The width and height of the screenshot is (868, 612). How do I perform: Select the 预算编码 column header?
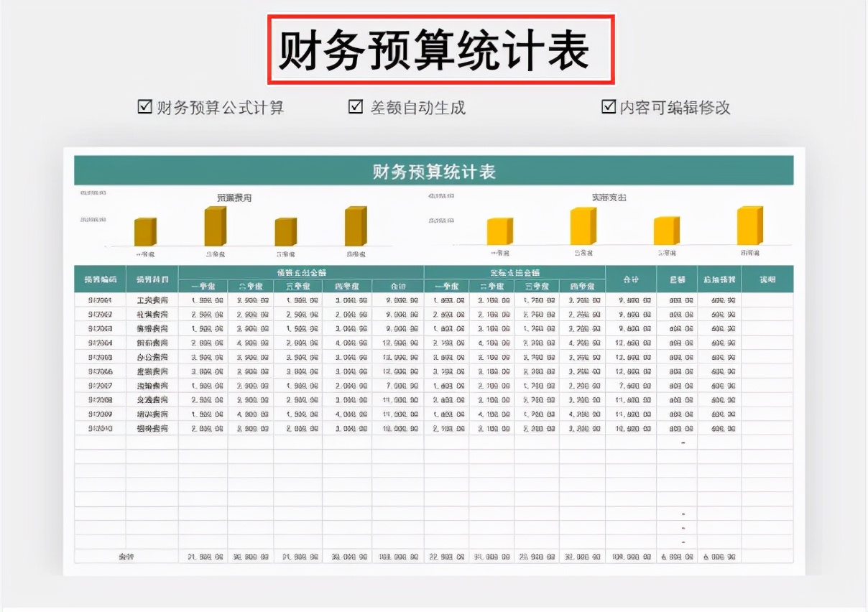click(101, 280)
